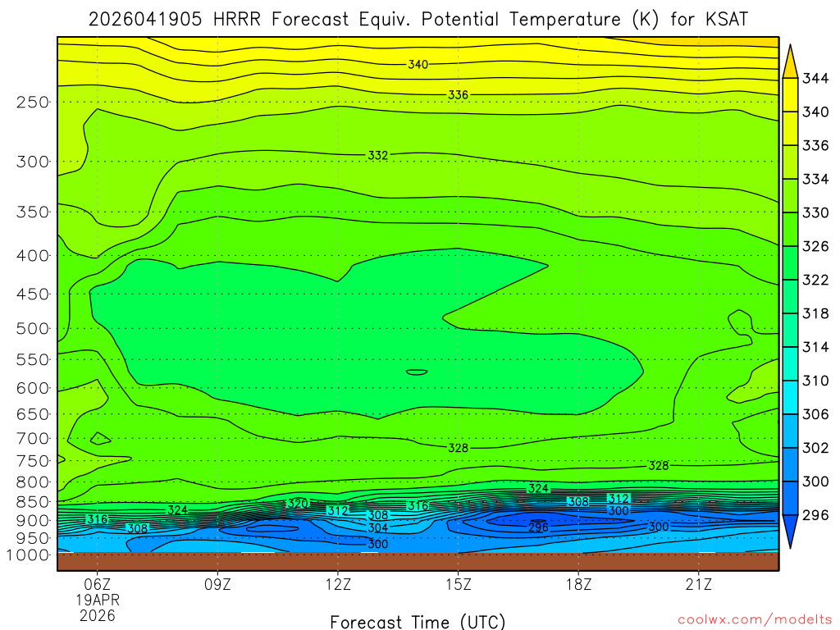
Task: Click the 700 pressure level axis label
Action: 32,438
